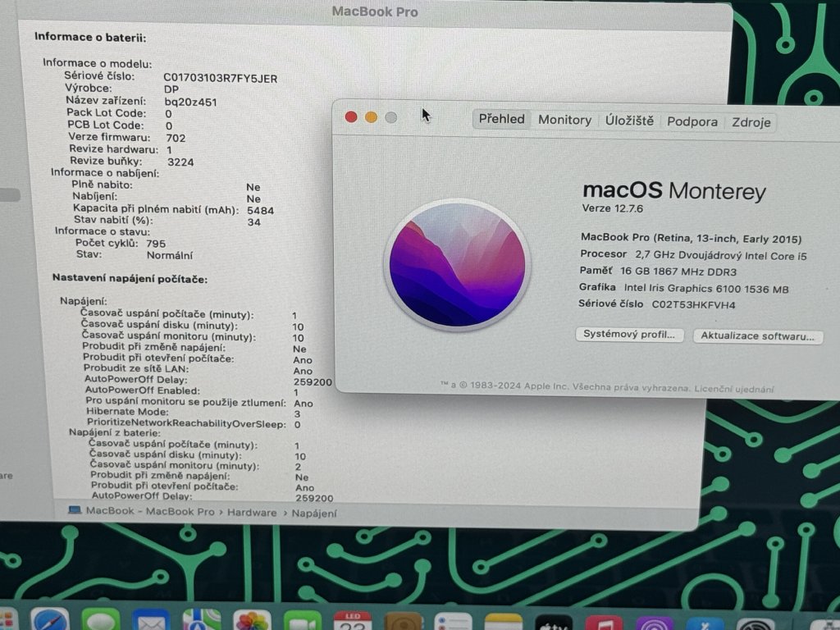Image resolution: width=840 pixels, height=630 pixels.
Task: Click the charge state value 34
Action: coord(254,221)
